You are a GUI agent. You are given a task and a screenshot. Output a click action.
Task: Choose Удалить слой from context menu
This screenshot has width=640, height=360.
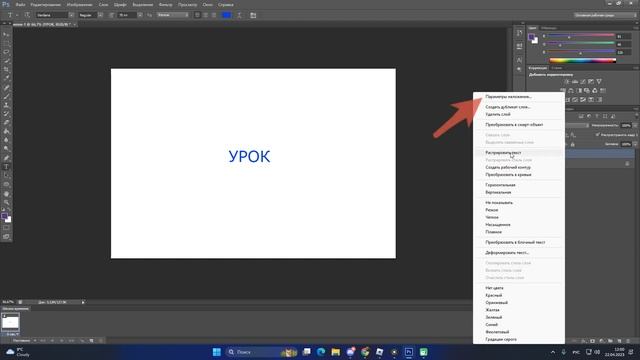pos(498,114)
